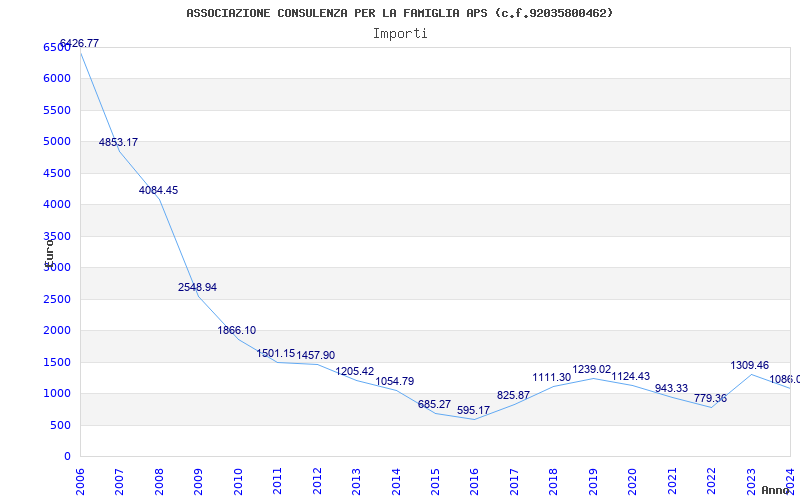This screenshot has height=500, width=800.
Task: Select the 1205.42 data label
Action: click(x=355, y=371)
